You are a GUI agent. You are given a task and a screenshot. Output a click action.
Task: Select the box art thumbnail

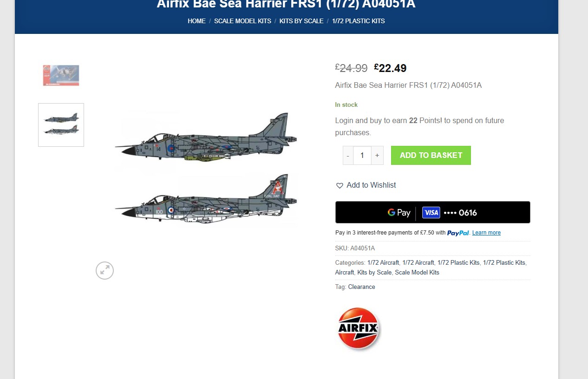tap(61, 75)
